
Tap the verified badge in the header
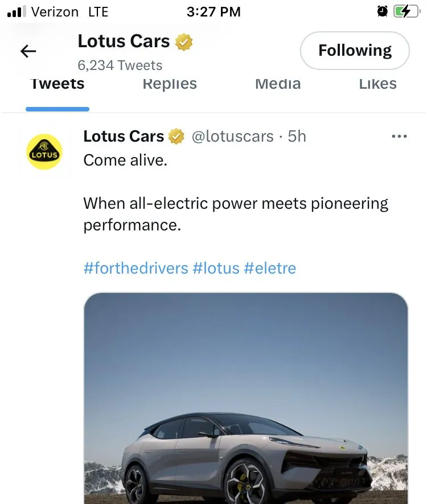pyautogui.click(x=184, y=42)
